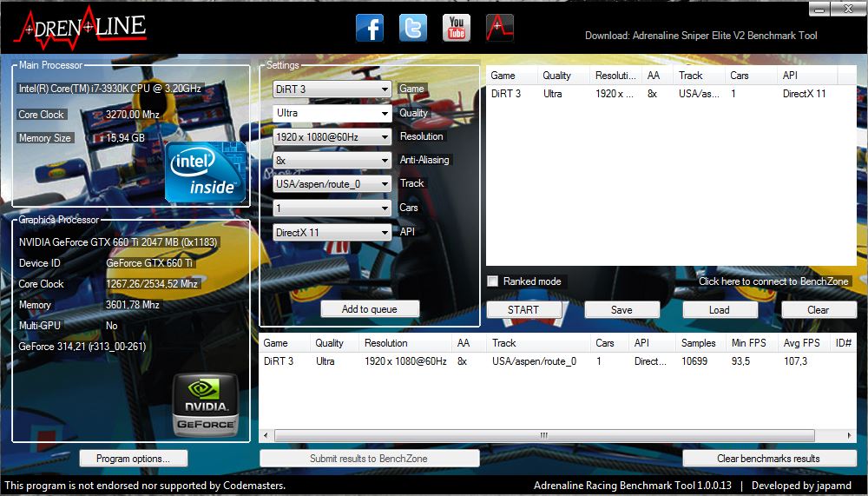Viewport: 868px width, 496px height.
Task: Click Clear benchmarks results button
Action: coord(769,459)
